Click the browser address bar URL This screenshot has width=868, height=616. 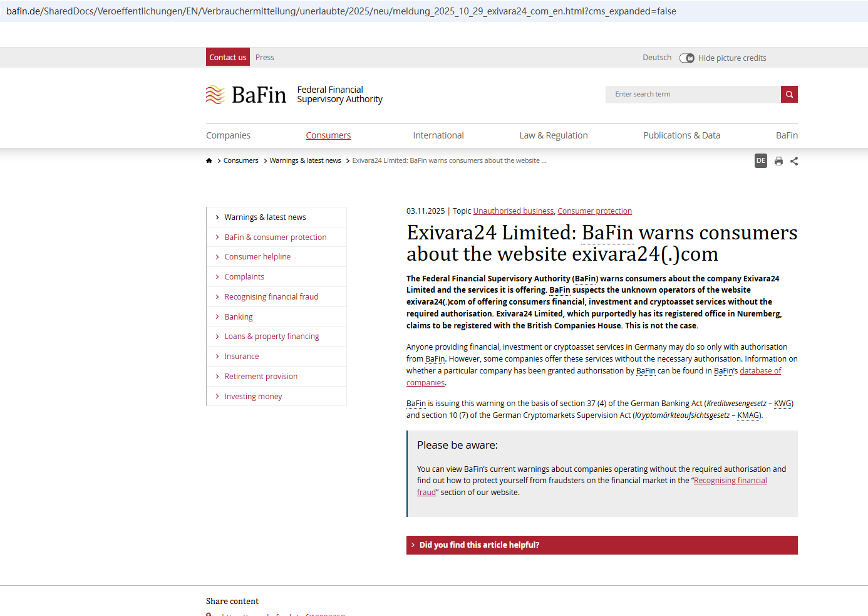[341, 11]
